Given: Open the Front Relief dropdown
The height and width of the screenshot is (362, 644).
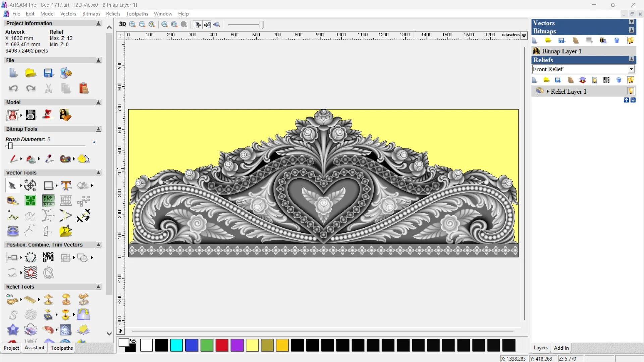Looking at the screenshot, I should coord(631,69).
